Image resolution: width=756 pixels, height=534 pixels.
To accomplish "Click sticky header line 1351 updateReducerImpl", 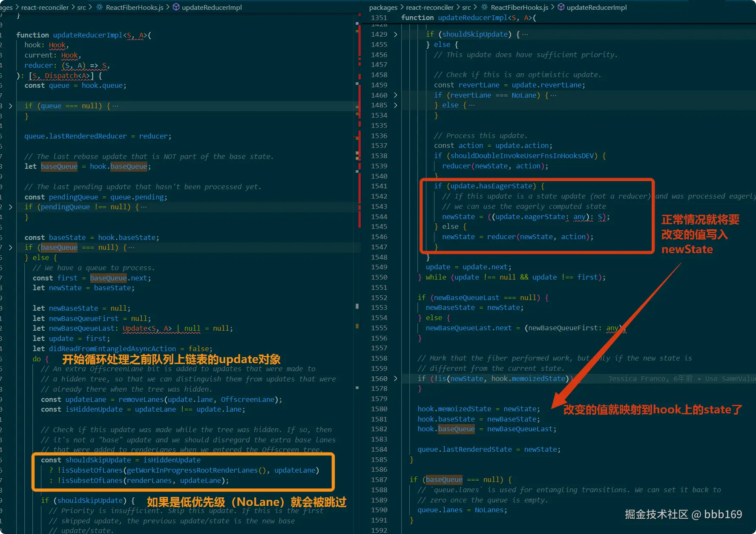I will [469, 17].
